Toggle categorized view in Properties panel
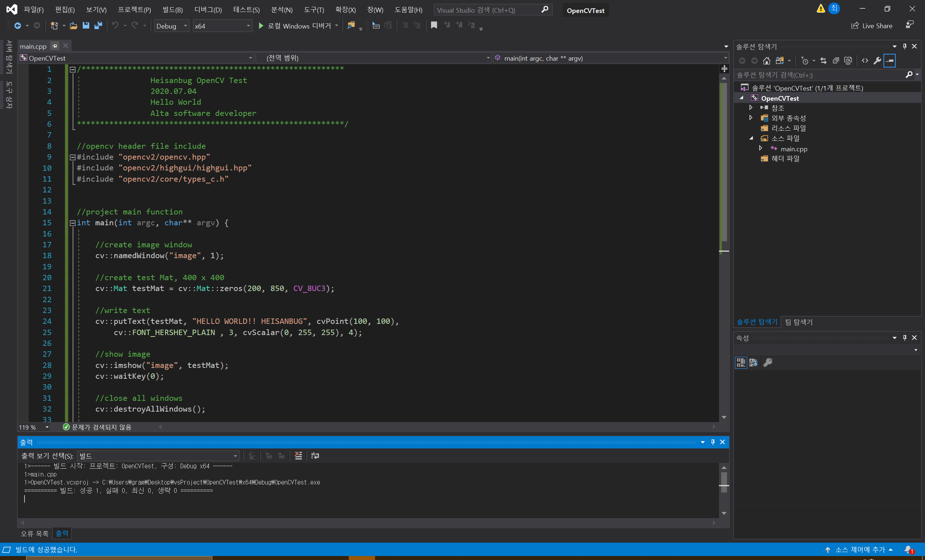 tap(741, 363)
